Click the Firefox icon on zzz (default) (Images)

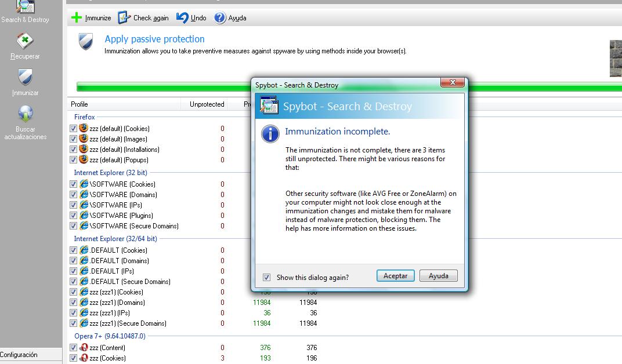84,139
